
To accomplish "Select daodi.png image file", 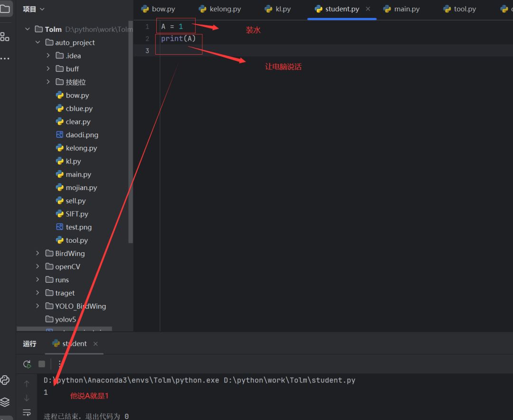I will coord(77,134).
